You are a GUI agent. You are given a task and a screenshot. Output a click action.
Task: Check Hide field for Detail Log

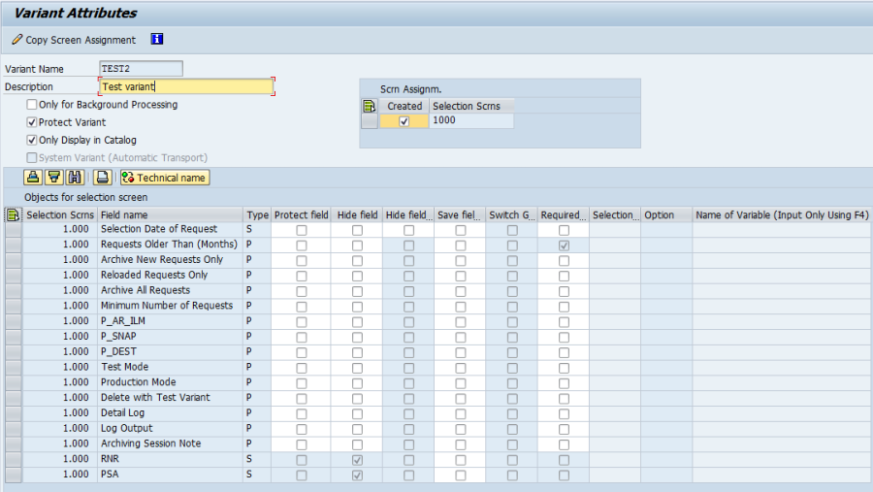[x=357, y=414]
